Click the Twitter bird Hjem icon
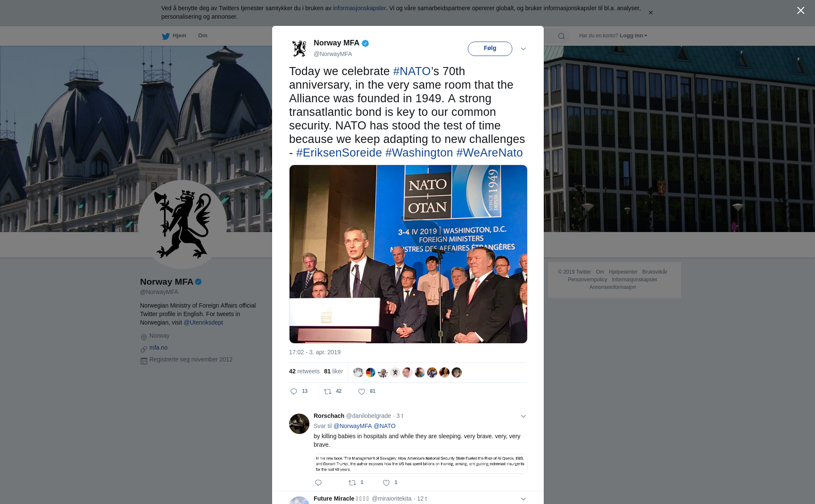The height and width of the screenshot is (504, 815). pos(166,36)
